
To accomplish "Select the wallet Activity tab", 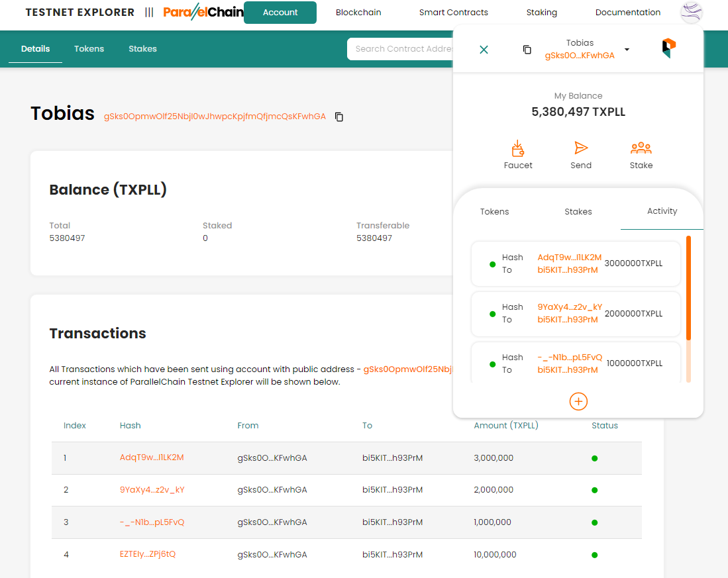I will (x=662, y=211).
